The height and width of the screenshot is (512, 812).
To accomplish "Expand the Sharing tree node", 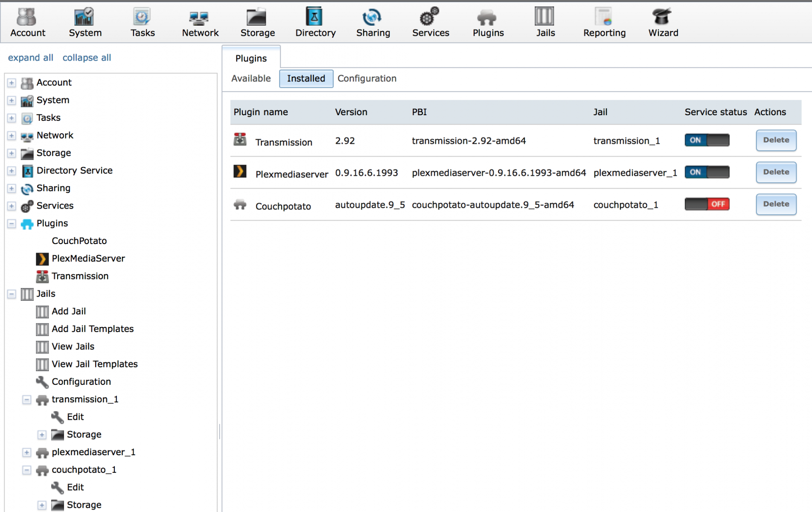I will 12,189.
